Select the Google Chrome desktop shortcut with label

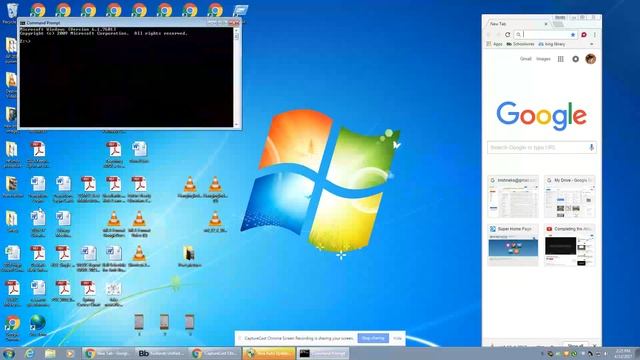(12, 328)
